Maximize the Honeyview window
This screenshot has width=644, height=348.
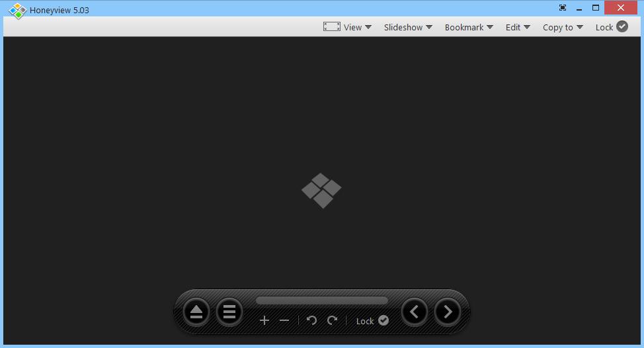coord(596,8)
